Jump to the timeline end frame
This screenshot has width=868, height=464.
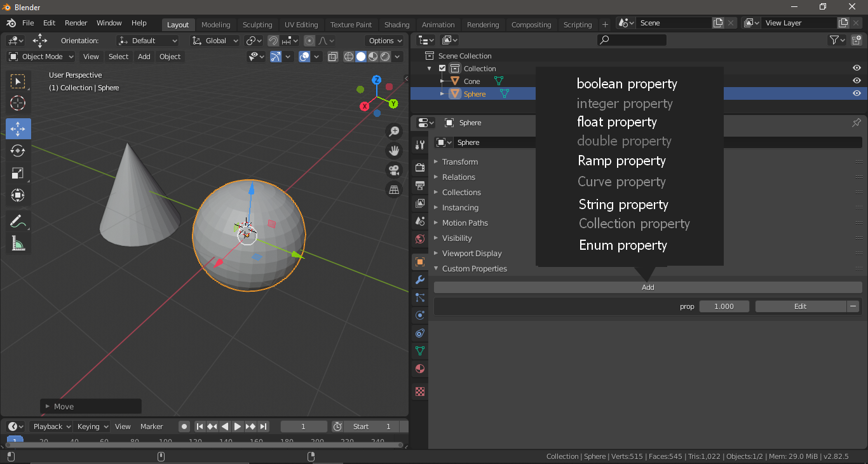pos(264,426)
